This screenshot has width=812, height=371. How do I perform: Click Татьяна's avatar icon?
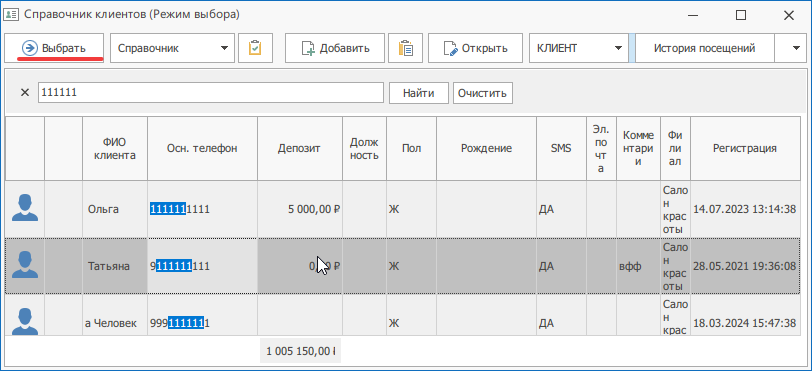24,266
